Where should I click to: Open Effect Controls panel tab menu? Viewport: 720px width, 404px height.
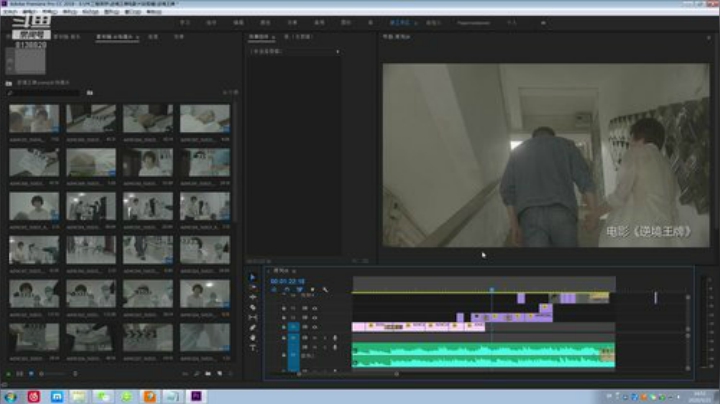[274, 37]
